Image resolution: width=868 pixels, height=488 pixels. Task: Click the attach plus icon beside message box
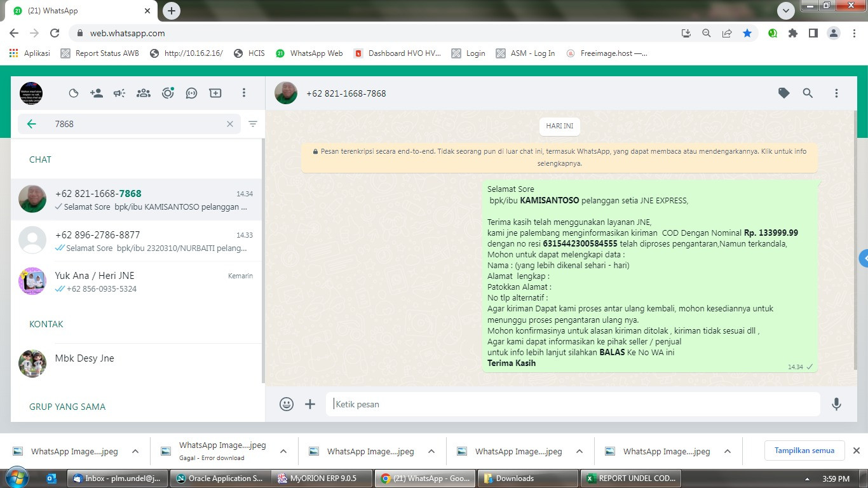[310, 404]
